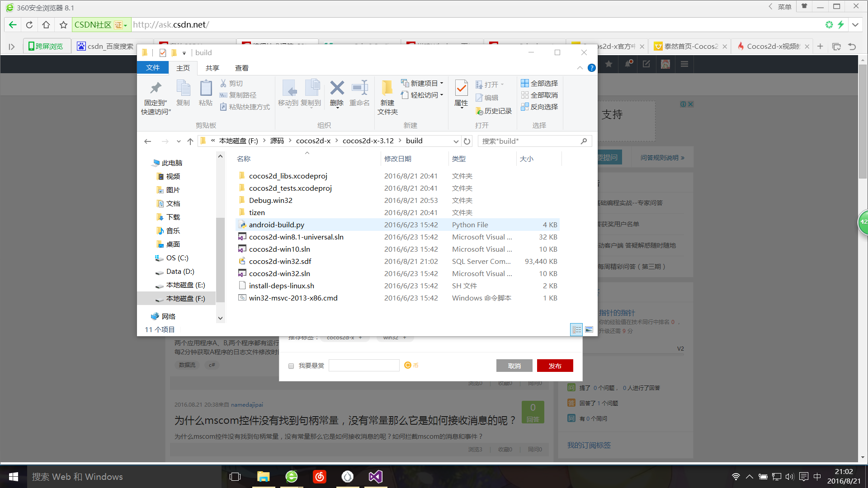This screenshot has width=868, height=488.
Task: Click the Explorer up-one-level arrow
Action: (190, 141)
